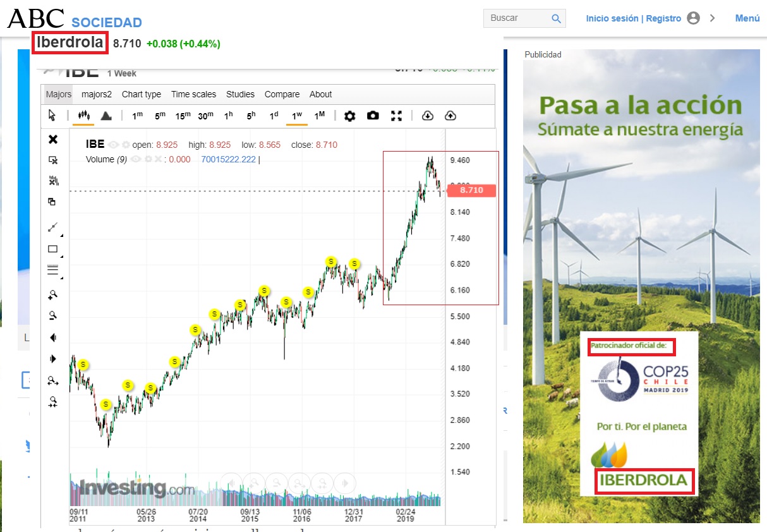
Task: Click the remove all drawings icon
Action: 53,181
